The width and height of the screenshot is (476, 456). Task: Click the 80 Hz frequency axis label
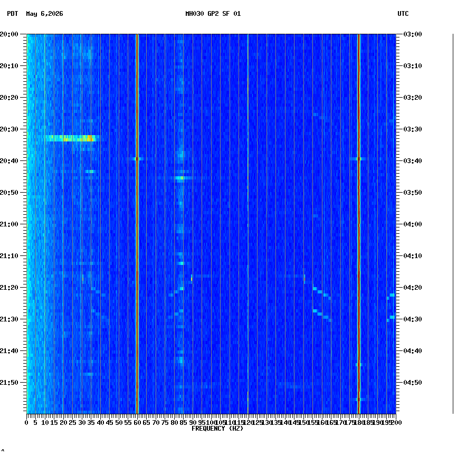click(x=174, y=422)
